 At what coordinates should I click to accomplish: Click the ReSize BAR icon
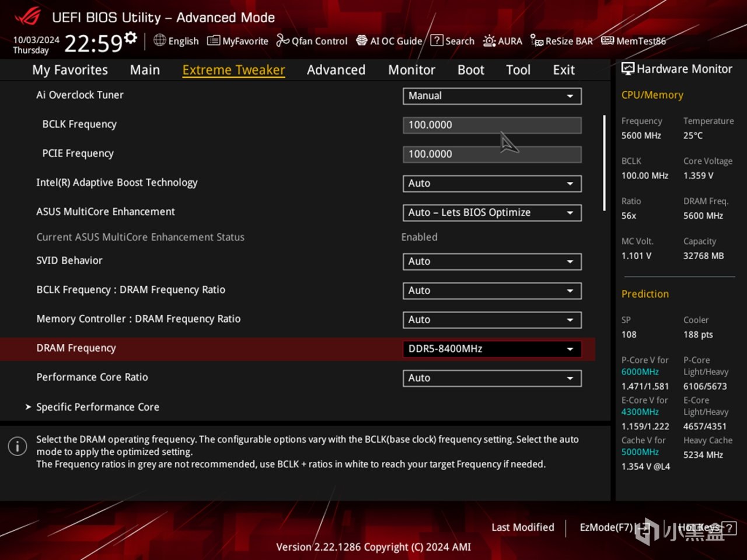[537, 40]
